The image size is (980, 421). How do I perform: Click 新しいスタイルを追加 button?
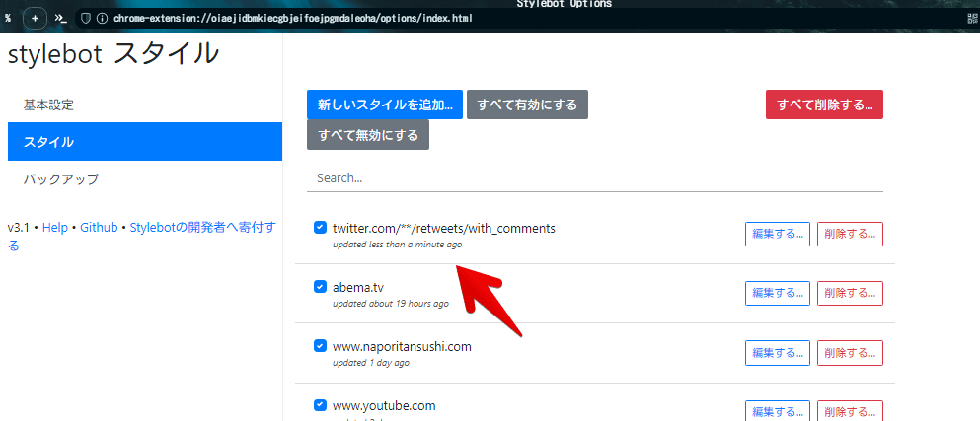pyautogui.click(x=384, y=105)
